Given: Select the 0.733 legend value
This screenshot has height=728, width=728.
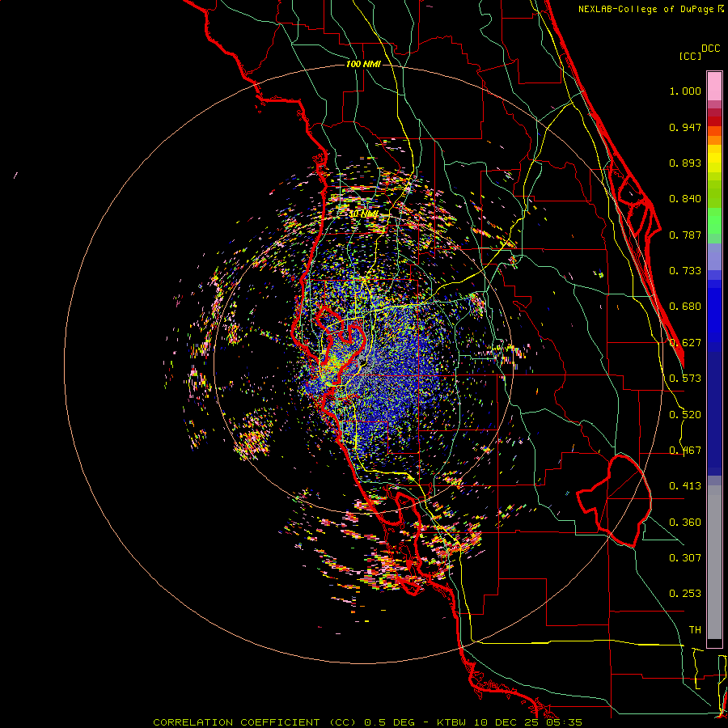Looking at the screenshot, I should tap(685, 271).
